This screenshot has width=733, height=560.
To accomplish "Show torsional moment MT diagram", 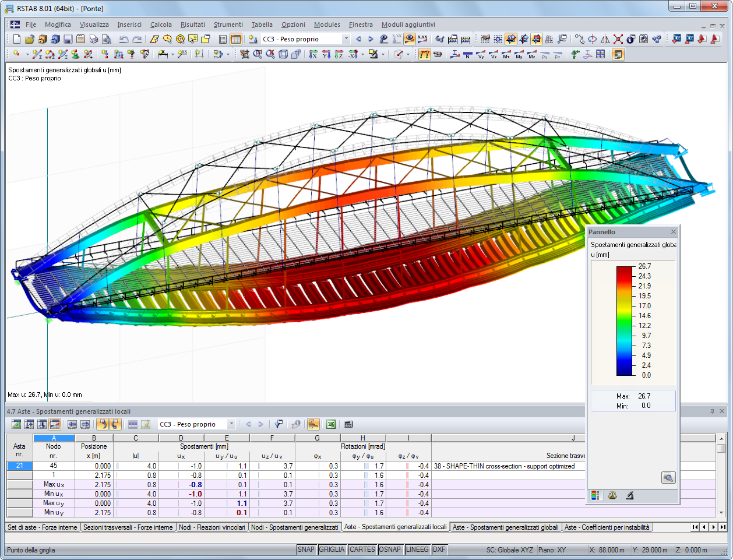I will click(506, 54).
